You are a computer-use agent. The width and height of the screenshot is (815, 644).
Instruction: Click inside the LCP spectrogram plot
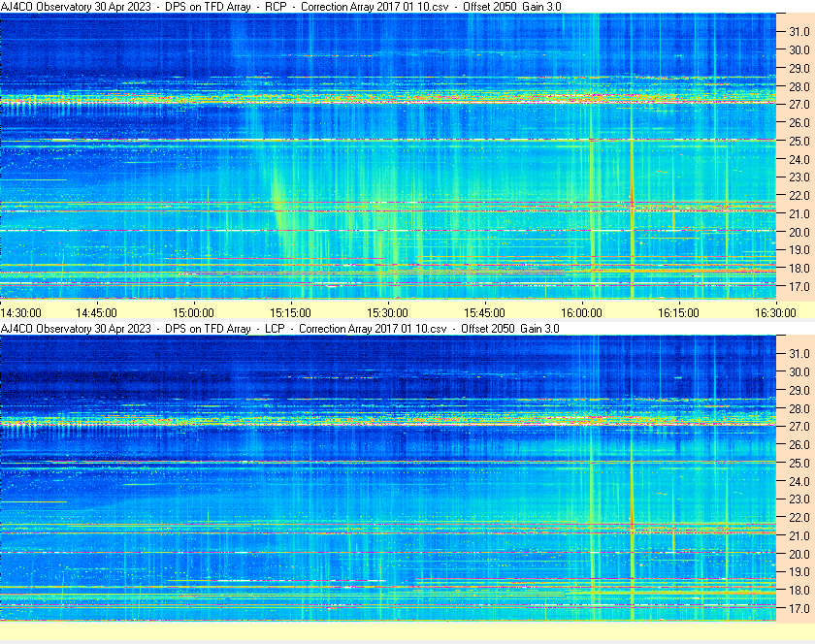click(x=388, y=478)
